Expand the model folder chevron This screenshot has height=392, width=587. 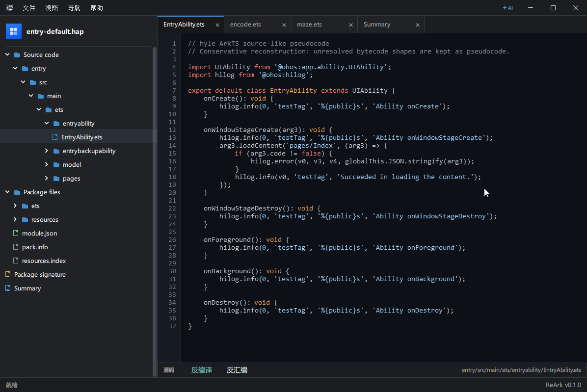click(47, 164)
